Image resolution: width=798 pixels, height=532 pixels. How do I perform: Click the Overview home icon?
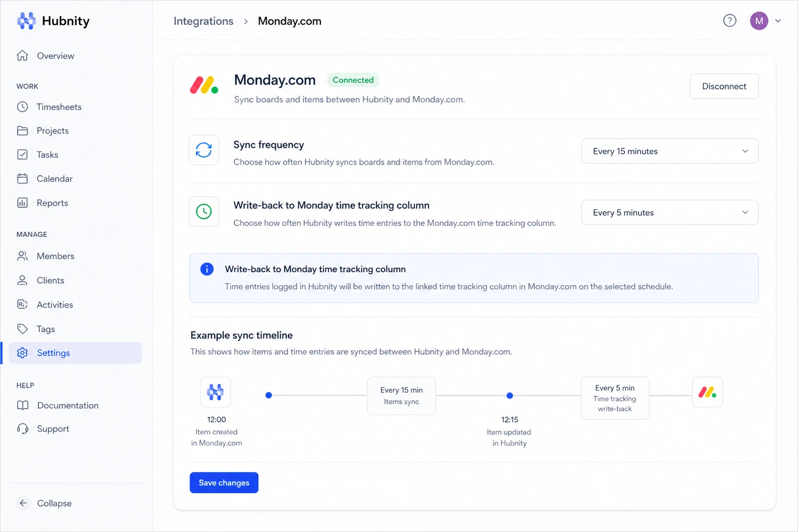click(22, 56)
